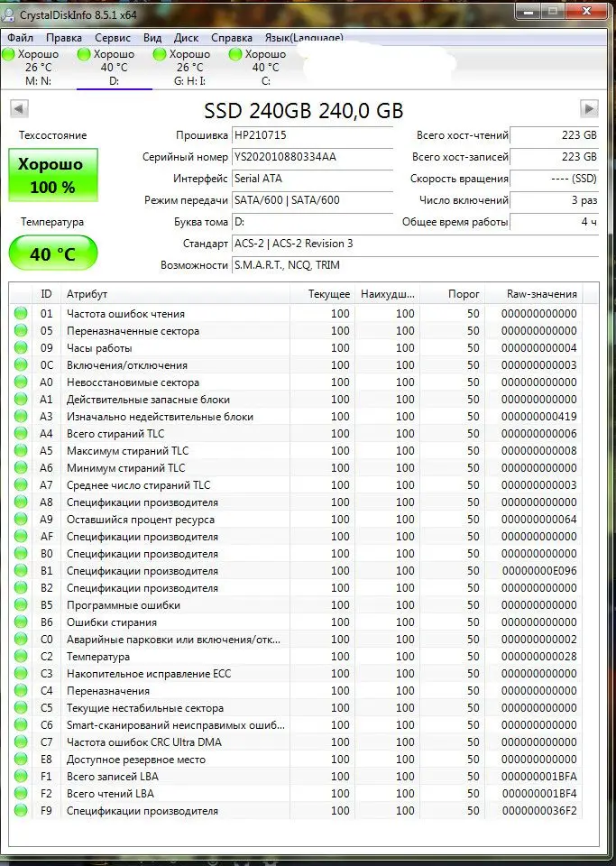Click the serial number field YS202010880334AA
Viewport: 616px width, 866px height.
[312, 157]
